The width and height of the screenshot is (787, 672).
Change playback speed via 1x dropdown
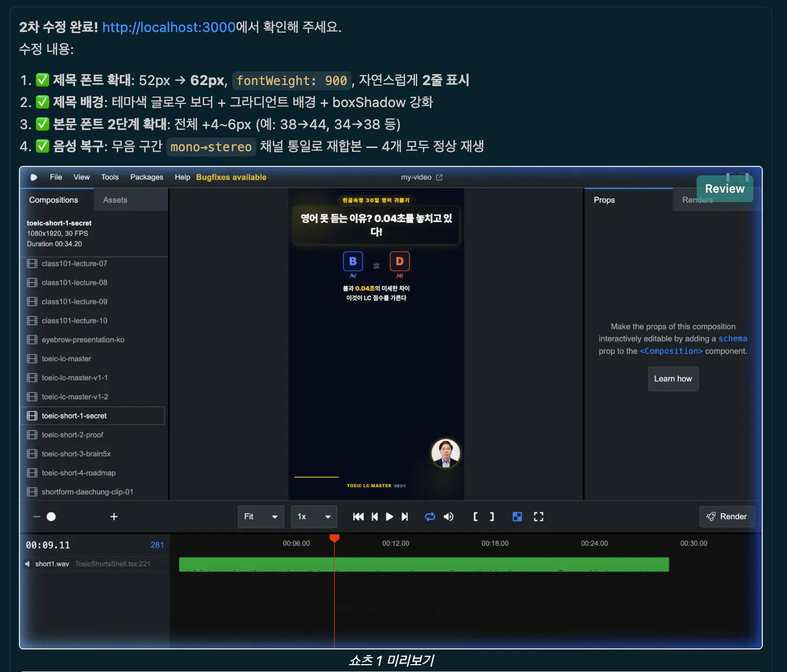[x=314, y=517]
